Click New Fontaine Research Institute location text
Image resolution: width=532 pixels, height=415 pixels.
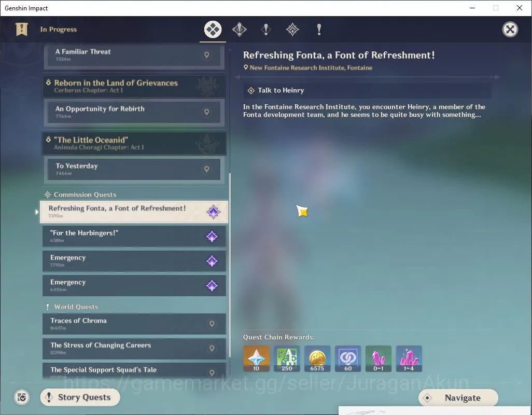(x=311, y=67)
